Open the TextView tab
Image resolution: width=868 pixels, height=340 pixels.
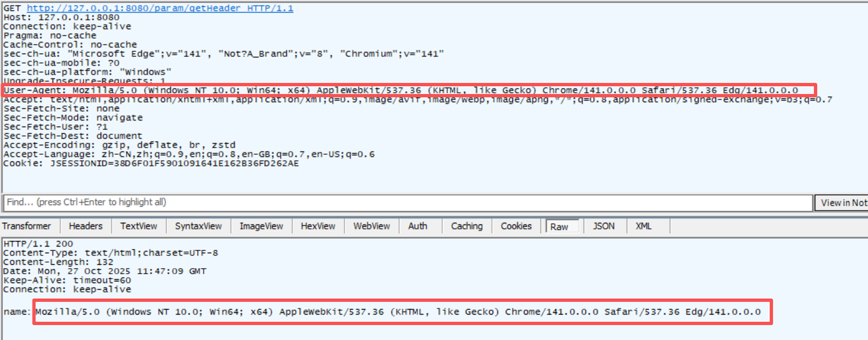click(x=139, y=226)
